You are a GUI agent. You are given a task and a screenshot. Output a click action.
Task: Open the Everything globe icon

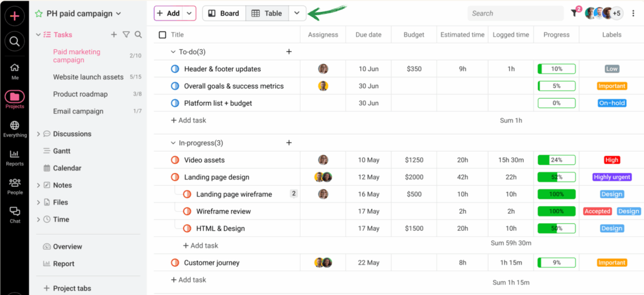point(14,125)
